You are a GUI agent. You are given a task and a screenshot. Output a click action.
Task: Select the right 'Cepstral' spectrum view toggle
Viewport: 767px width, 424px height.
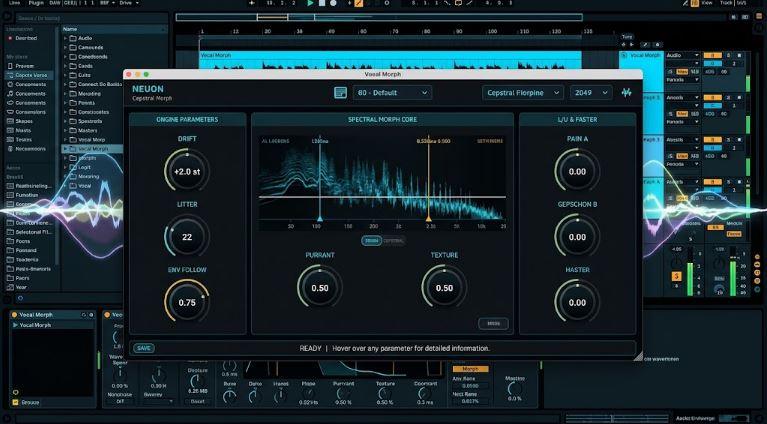(393, 241)
